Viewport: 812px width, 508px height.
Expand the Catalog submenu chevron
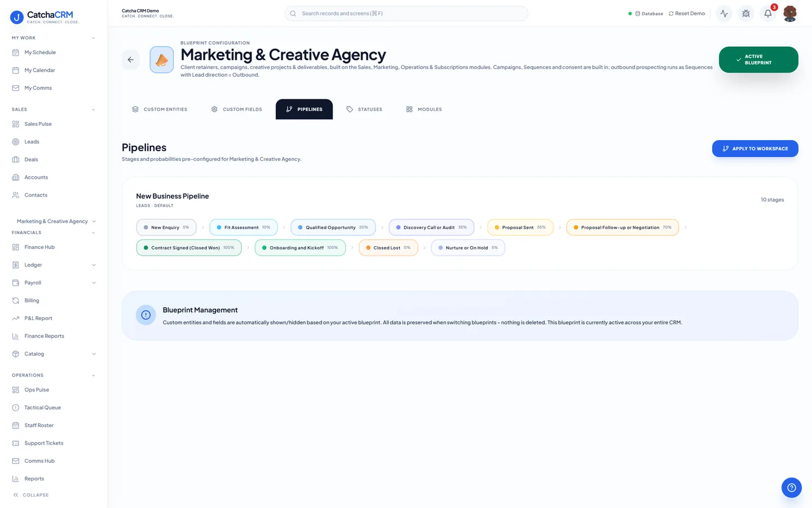[94, 354]
